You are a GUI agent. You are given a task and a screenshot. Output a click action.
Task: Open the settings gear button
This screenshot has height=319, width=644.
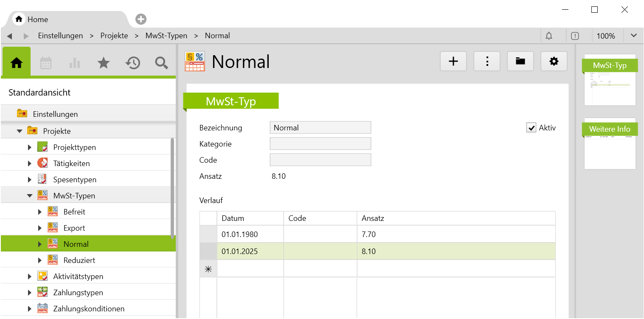tap(554, 62)
